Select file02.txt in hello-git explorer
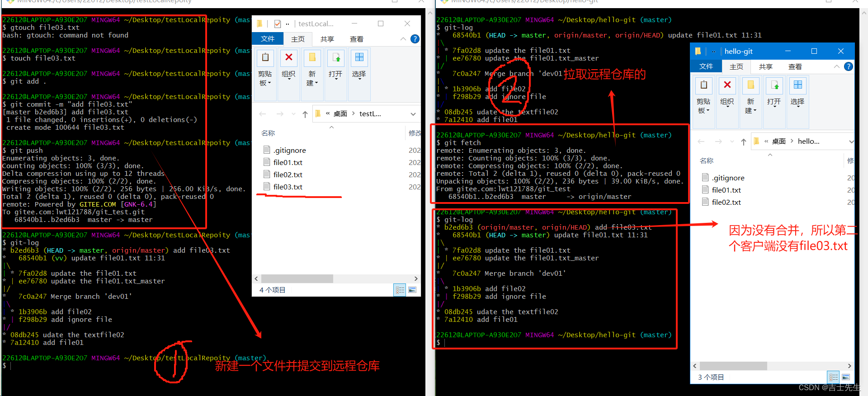 pos(726,202)
